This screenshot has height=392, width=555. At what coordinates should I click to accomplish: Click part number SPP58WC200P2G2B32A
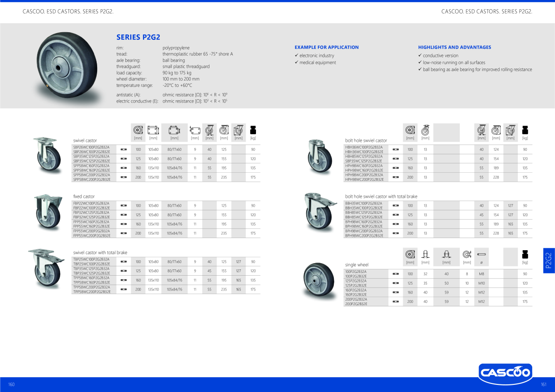pyautogui.click(x=91, y=175)
